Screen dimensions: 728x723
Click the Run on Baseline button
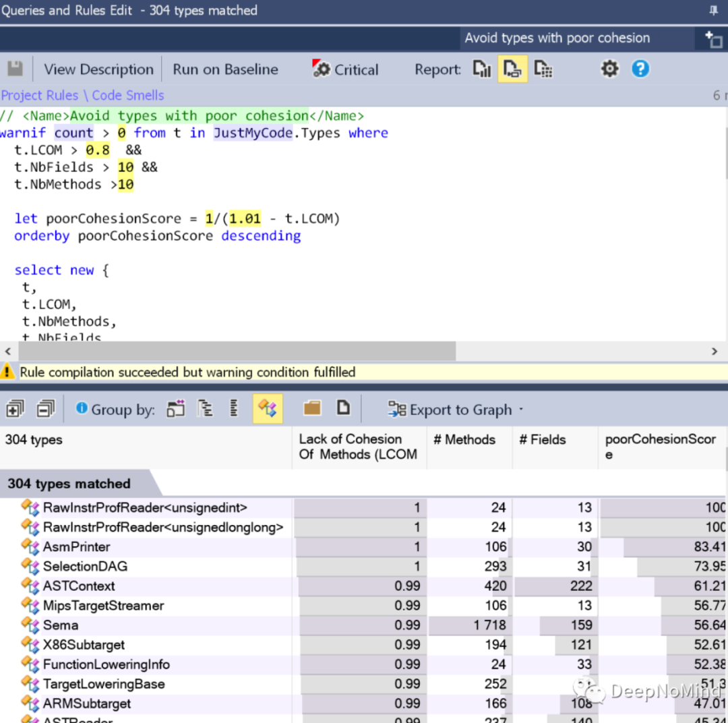(224, 68)
